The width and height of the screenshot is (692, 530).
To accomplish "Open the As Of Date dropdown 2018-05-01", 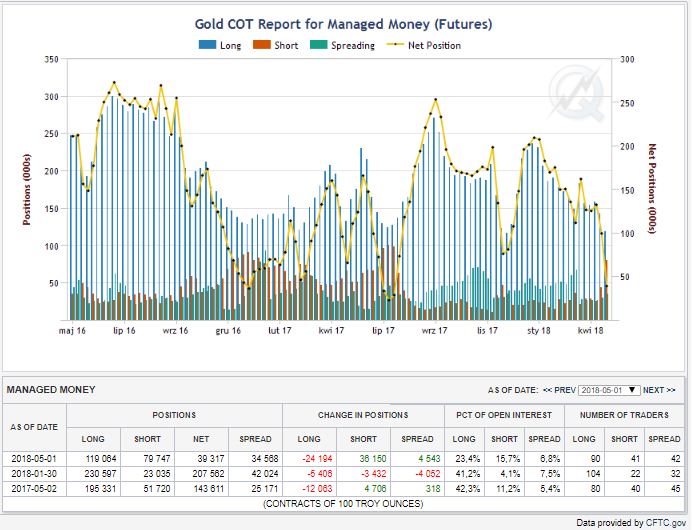I will click(609, 390).
